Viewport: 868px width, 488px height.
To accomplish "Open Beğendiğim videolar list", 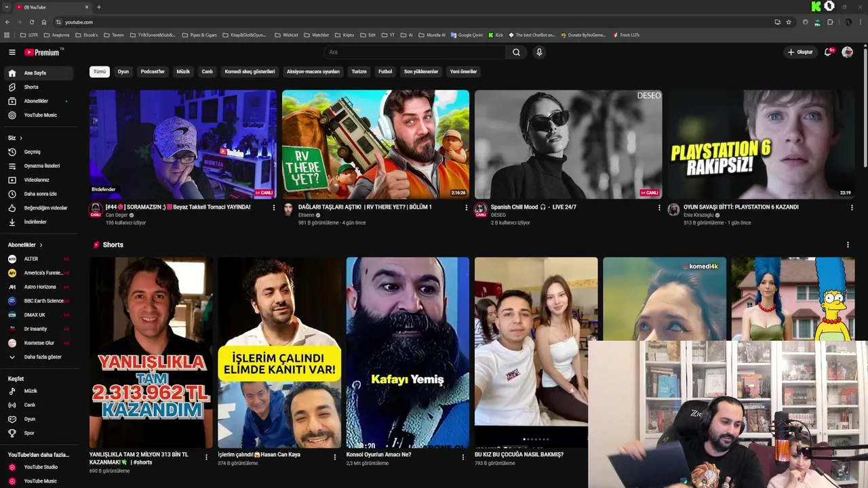I will coord(39,208).
